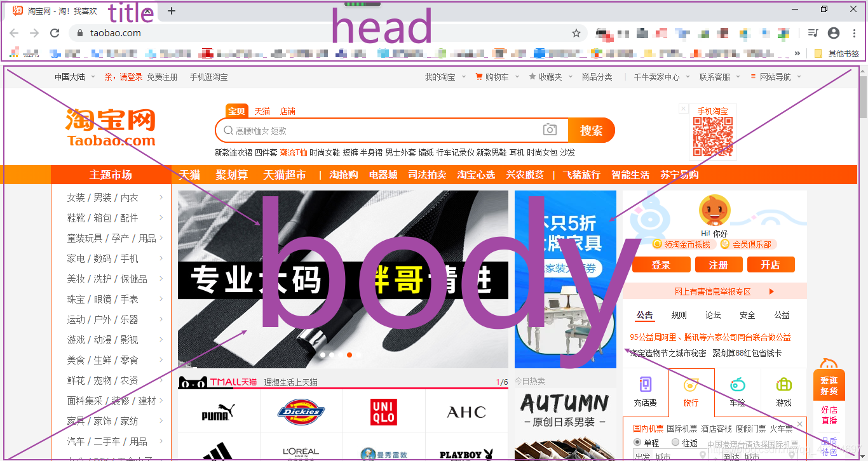Click the browser back arrow
The width and height of the screenshot is (868, 461).
coord(14,33)
